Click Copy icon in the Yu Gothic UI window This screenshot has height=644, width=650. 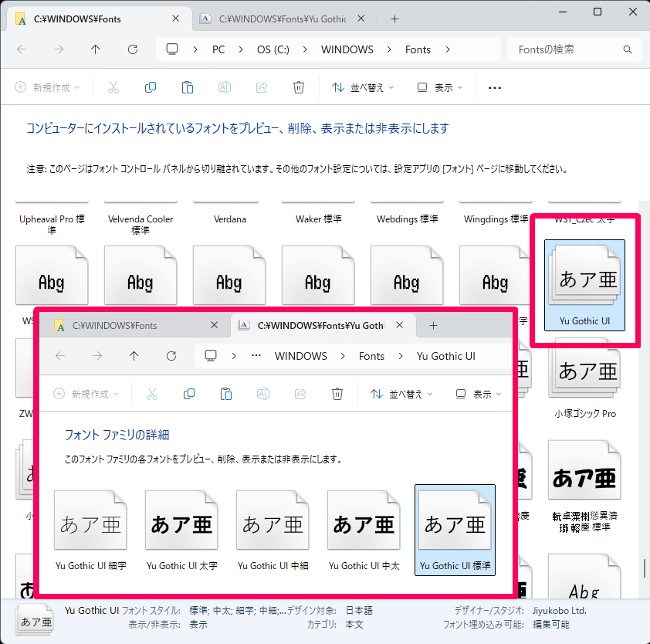point(189,394)
